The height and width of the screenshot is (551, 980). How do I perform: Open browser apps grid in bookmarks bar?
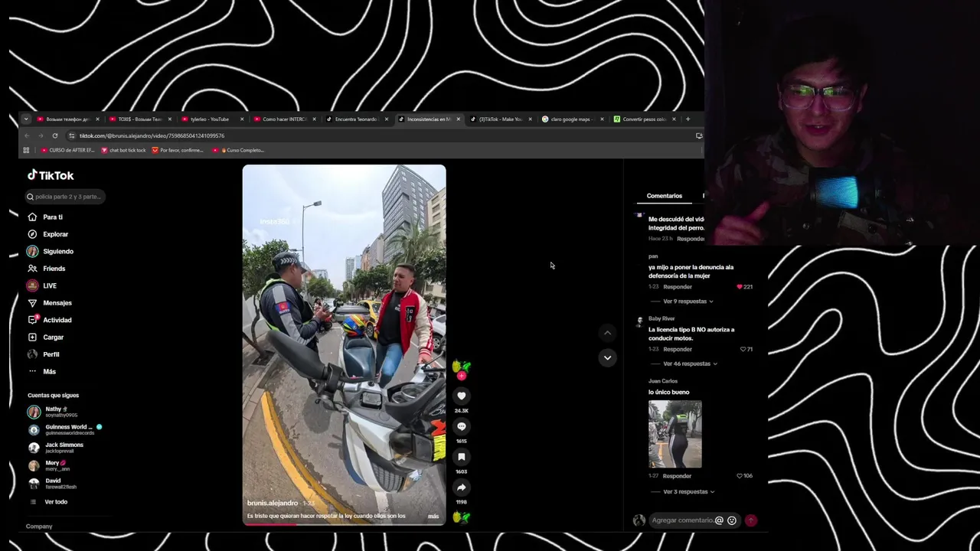(x=26, y=150)
